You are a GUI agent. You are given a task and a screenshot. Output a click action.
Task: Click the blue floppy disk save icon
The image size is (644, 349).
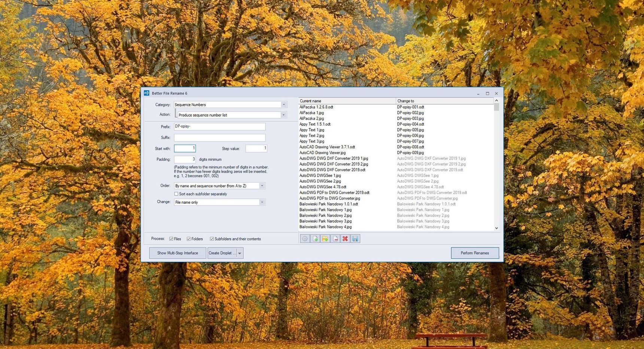pyautogui.click(x=355, y=239)
